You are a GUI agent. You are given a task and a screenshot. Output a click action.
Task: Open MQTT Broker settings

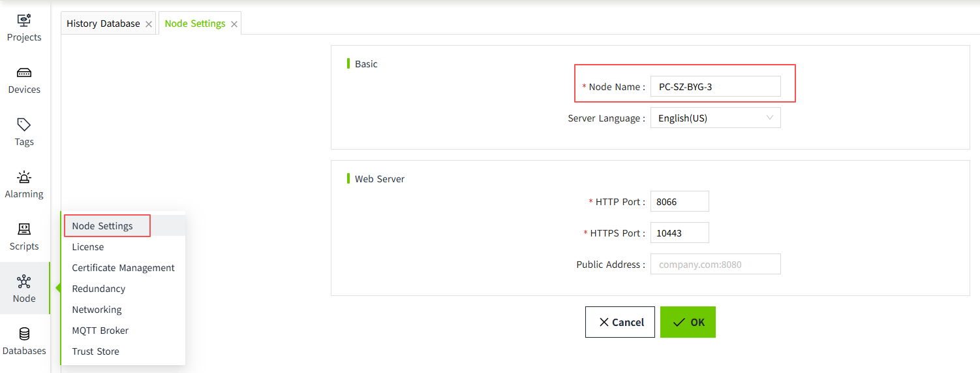[x=100, y=331]
